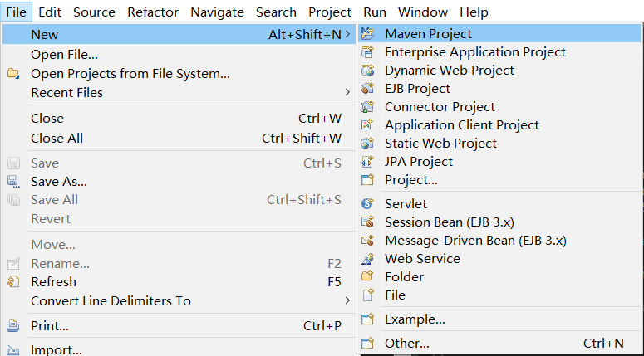Click the EJB Project icon
The width and height of the screenshot is (644, 356).
(368, 89)
